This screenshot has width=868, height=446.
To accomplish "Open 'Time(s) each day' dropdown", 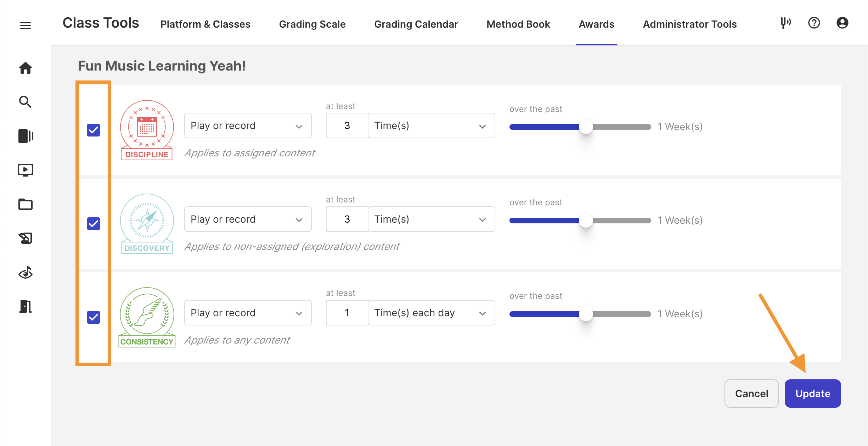I will pyautogui.click(x=432, y=313).
